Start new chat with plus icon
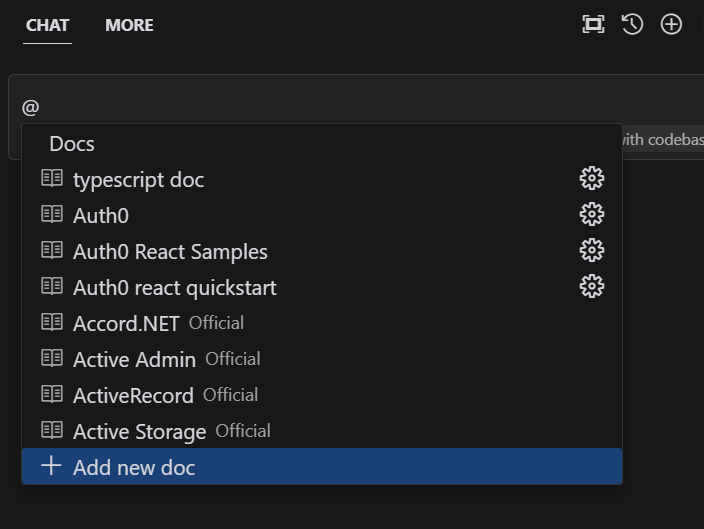Screen dimensions: 704x529 point(671,24)
